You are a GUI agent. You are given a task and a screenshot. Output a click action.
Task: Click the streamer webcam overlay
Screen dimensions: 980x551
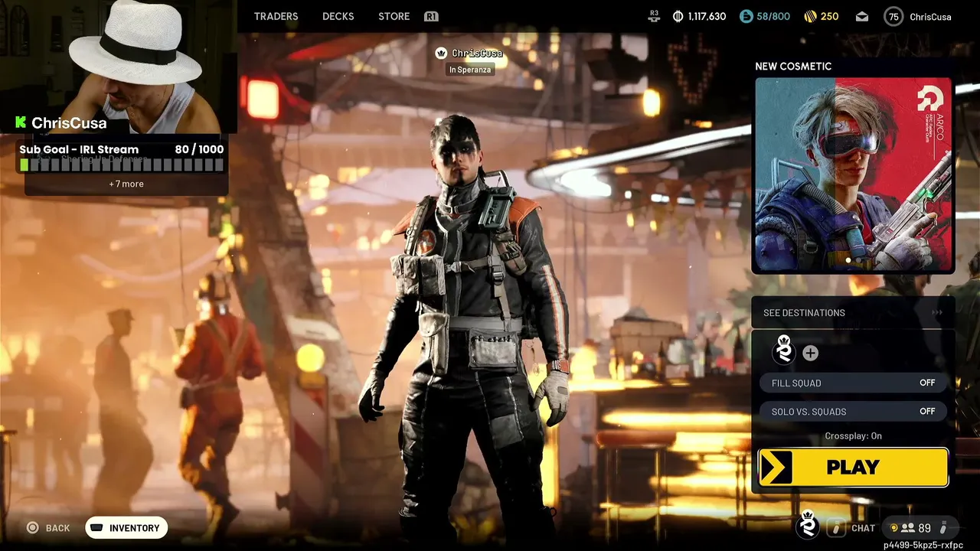click(119, 67)
